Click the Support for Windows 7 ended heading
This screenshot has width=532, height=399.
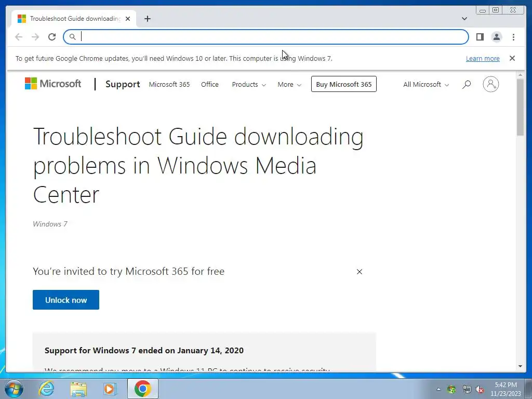144,351
